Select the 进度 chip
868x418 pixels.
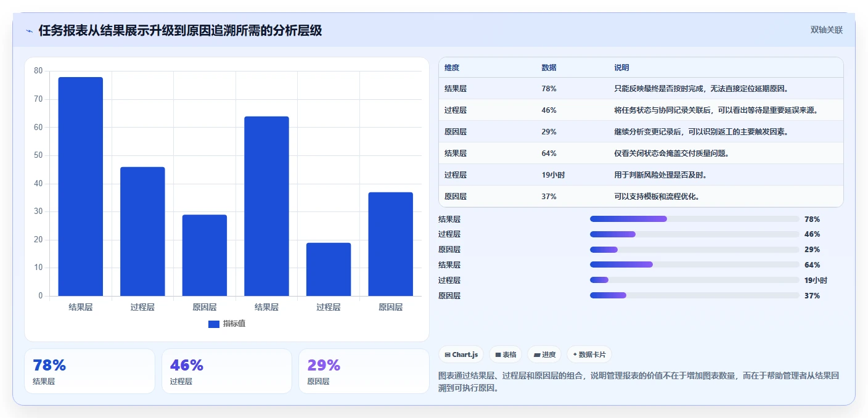(545, 354)
